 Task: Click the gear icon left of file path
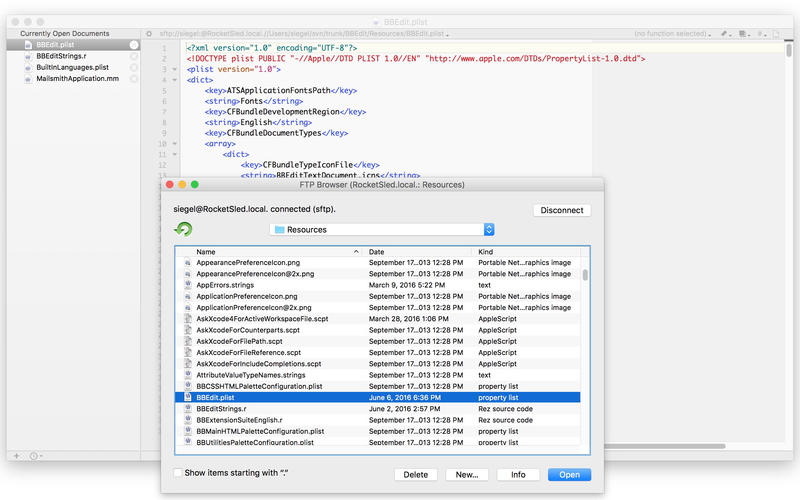149,34
